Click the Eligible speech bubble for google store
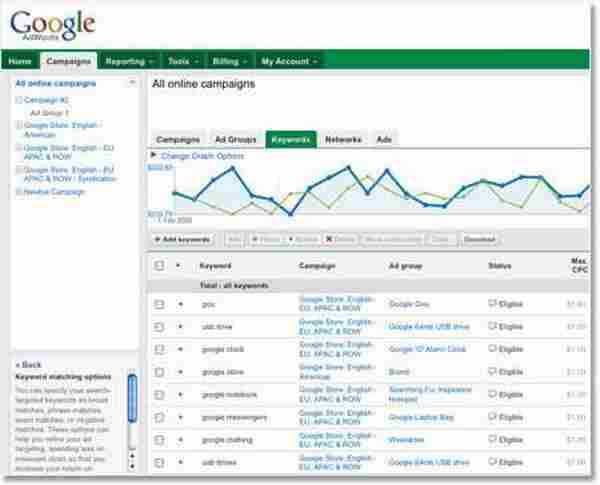This screenshot has height=485, width=600. 492,371
